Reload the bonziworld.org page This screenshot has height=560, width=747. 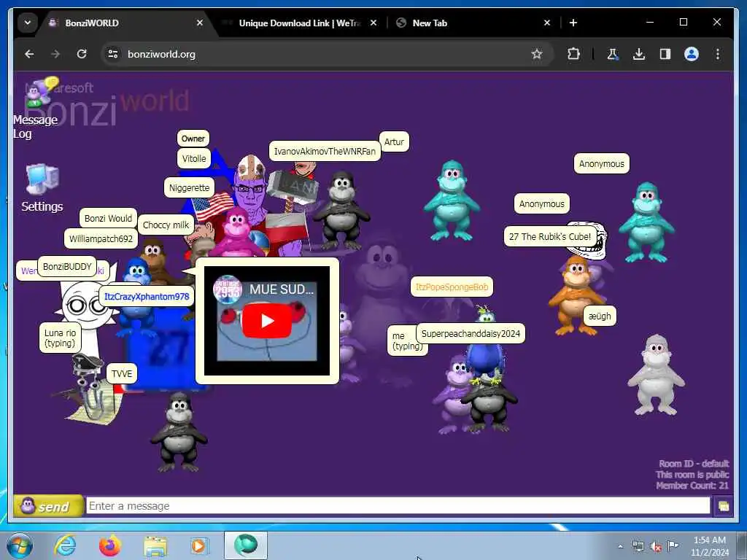tap(82, 54)
